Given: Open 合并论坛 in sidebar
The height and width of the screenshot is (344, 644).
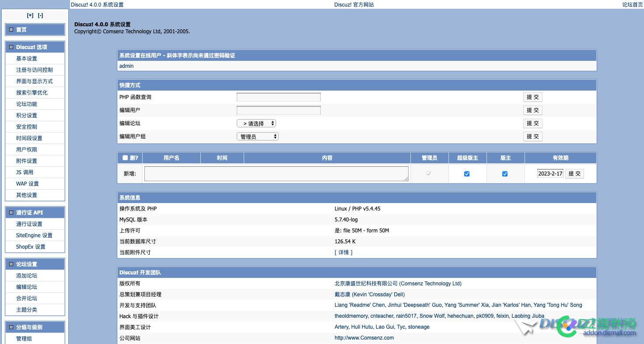Looking at the screenshot, I should pyautogui.click(x=27, y=298).
